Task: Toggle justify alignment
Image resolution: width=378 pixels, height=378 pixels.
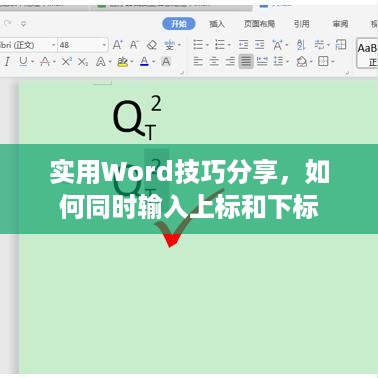Action: (246, 61)
